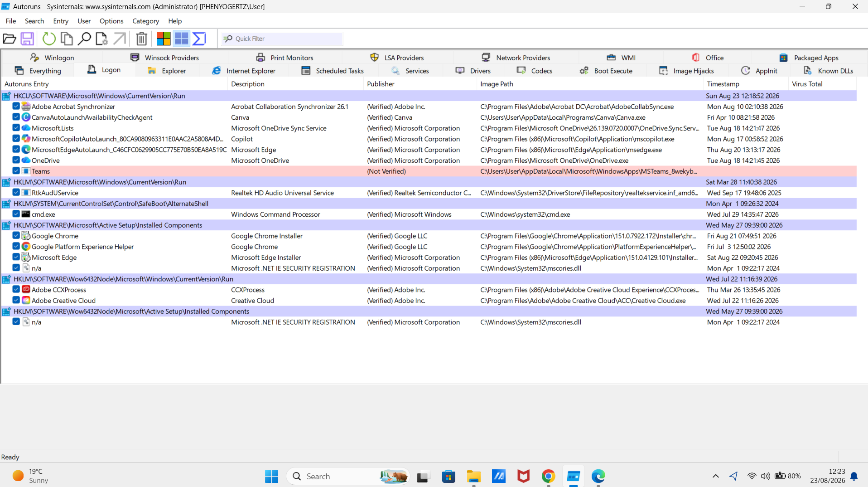This screenshot has width=868, height=487.
Task: Uncheck the Teams startup entry
Action: (16, 171)
